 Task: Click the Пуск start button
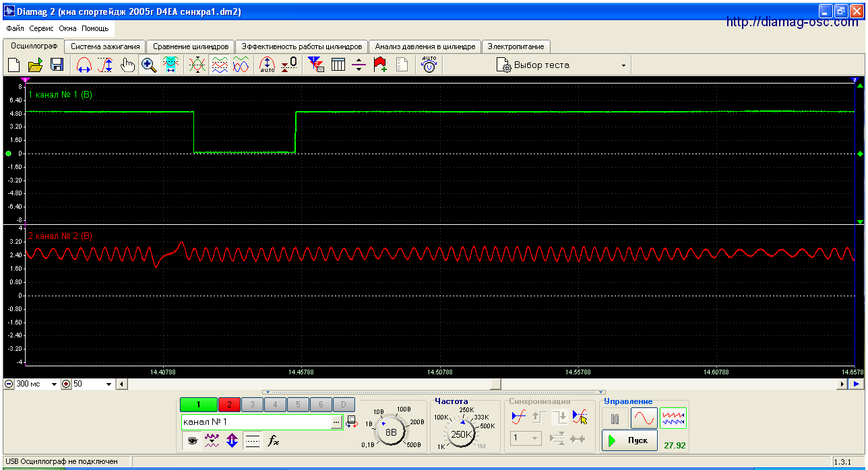(x=629, y=440)
